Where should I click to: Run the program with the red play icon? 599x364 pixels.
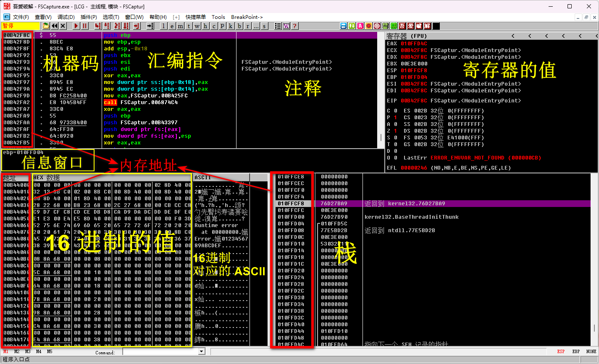point(76,26)
